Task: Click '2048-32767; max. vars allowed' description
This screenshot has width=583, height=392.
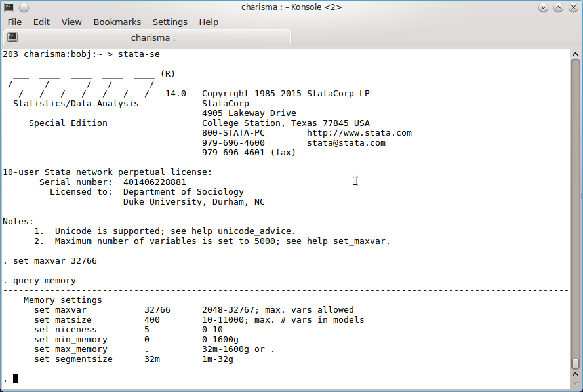Action: [x=278, y=310]
